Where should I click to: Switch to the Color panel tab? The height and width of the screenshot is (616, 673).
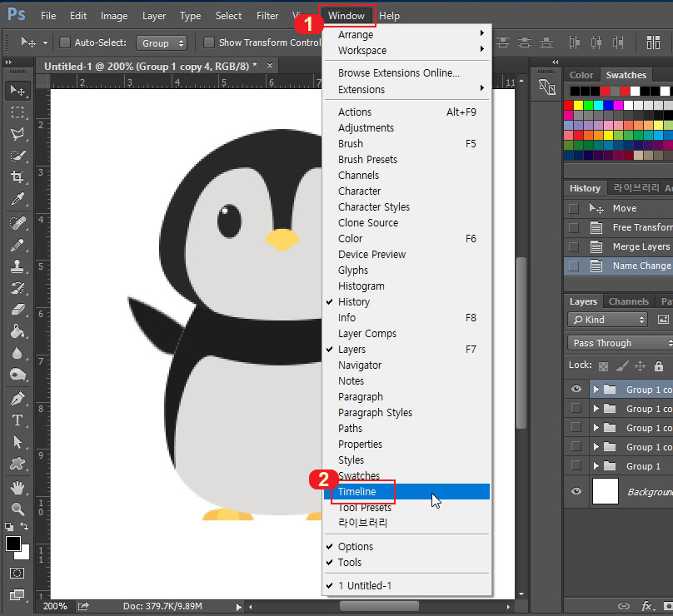[x=581, y=75]
